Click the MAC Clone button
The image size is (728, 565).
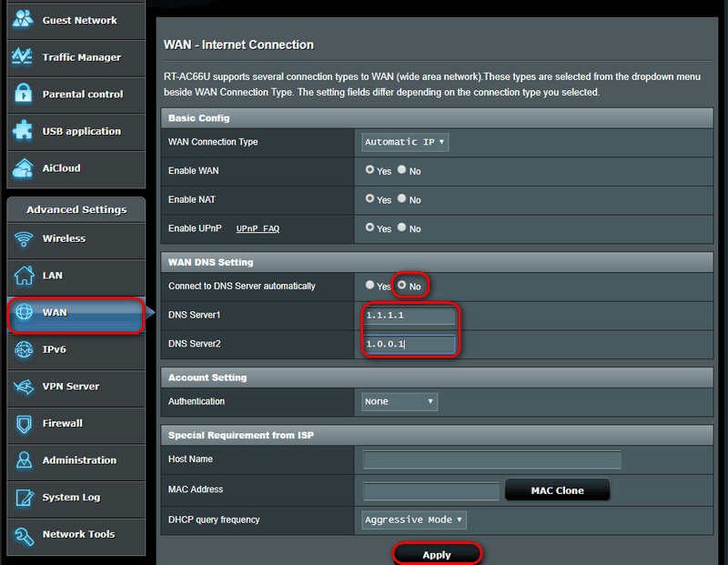(x=557, y=490)
